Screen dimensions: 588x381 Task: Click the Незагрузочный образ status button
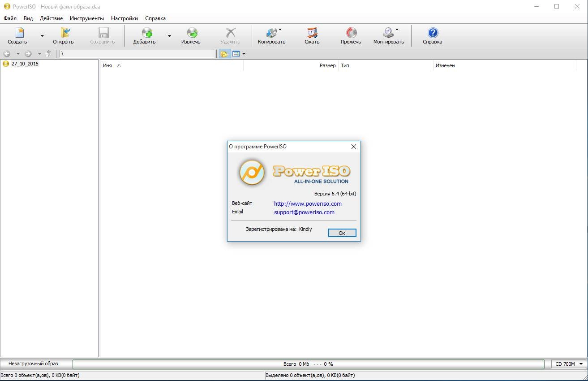[x=33, y=364]
